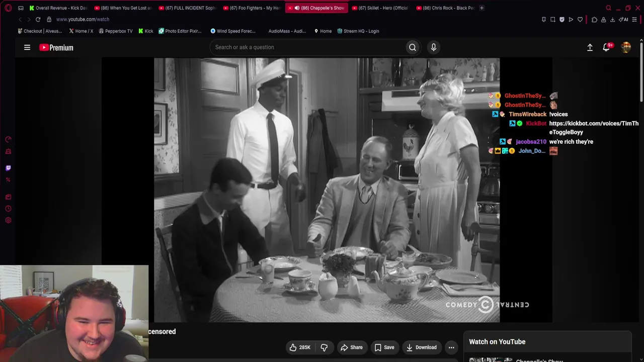
Task: Open Pepperbox TV bookmark
Action: click(116, 31)
